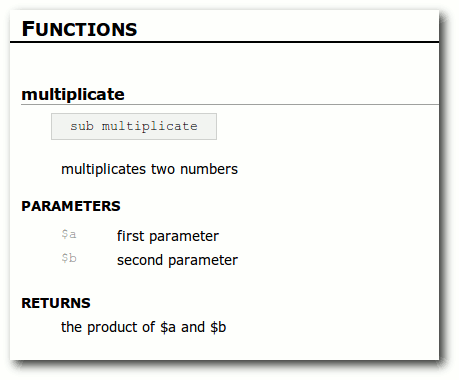
Task: Click the 'second parameter' description text
Action: coord(177,260)
